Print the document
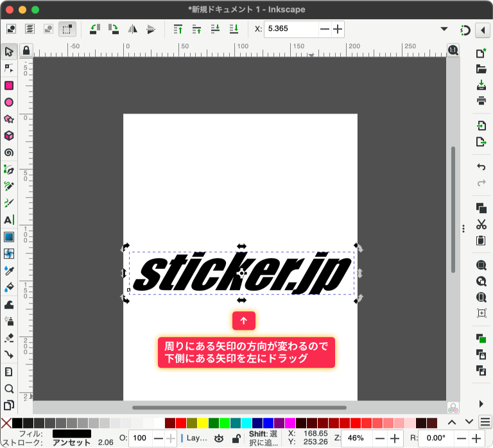Viewport: 493px width, 448px height. [481, 101]
